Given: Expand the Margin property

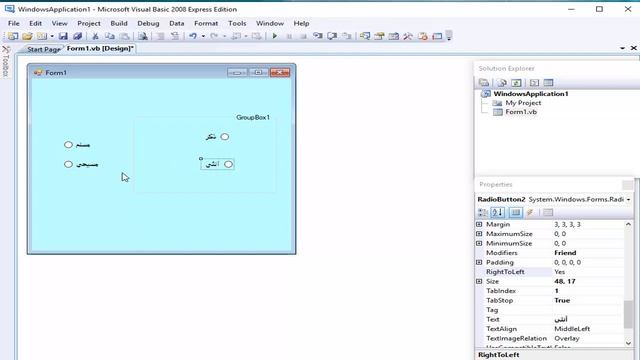Looking at the screenshot, I should [x=479, y=224].
